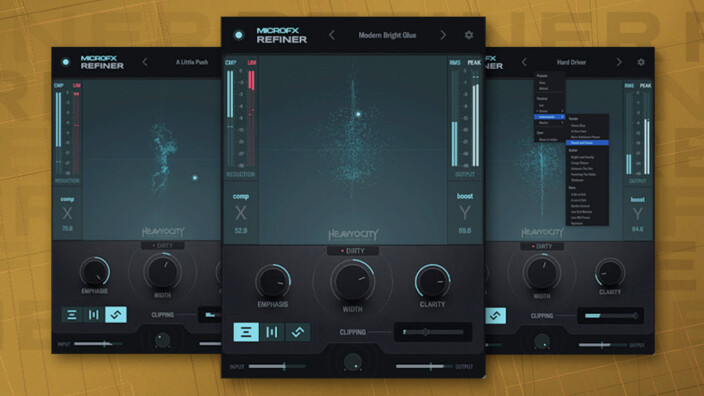Click the comp X value in center plugin

[241, 231]
